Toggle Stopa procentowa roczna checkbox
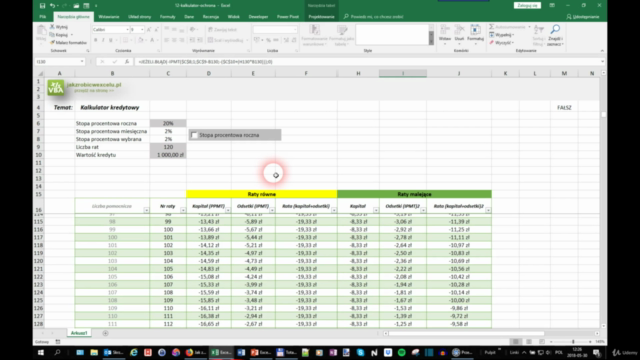The height and width of the screenshot is (360, 640). 194,135
